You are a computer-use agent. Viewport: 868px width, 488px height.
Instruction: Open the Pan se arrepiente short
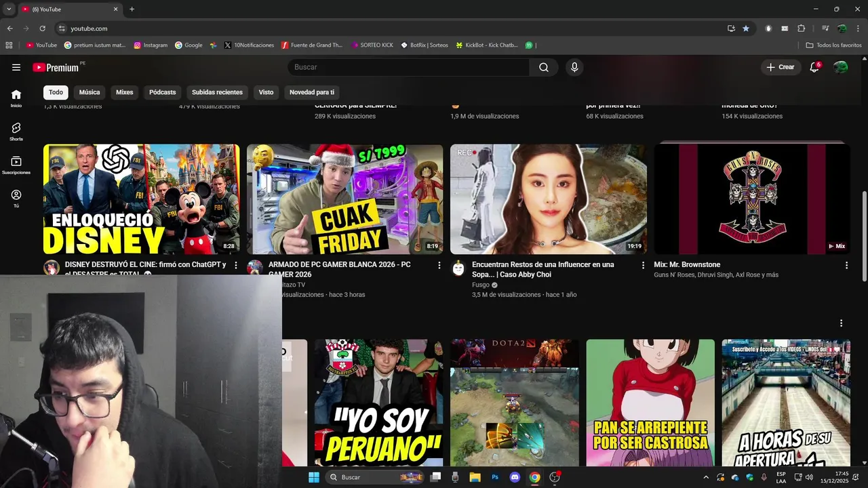point(650,403)
